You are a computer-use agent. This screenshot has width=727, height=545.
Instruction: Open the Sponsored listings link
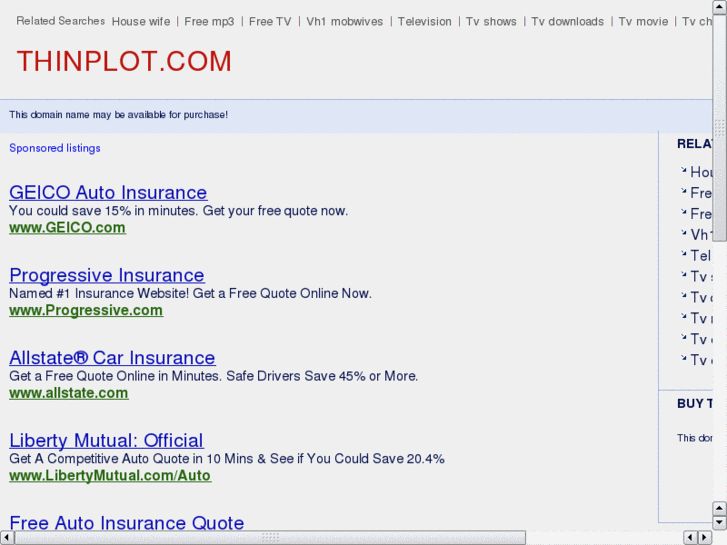point(55,148)
